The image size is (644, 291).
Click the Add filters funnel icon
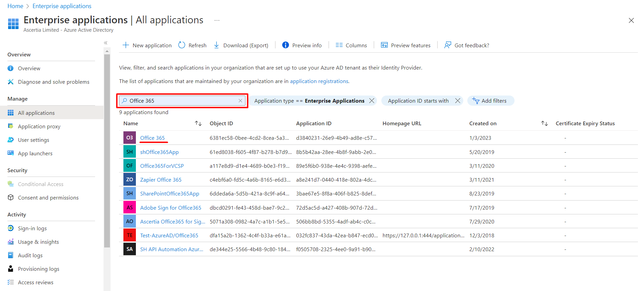point(476,101)
